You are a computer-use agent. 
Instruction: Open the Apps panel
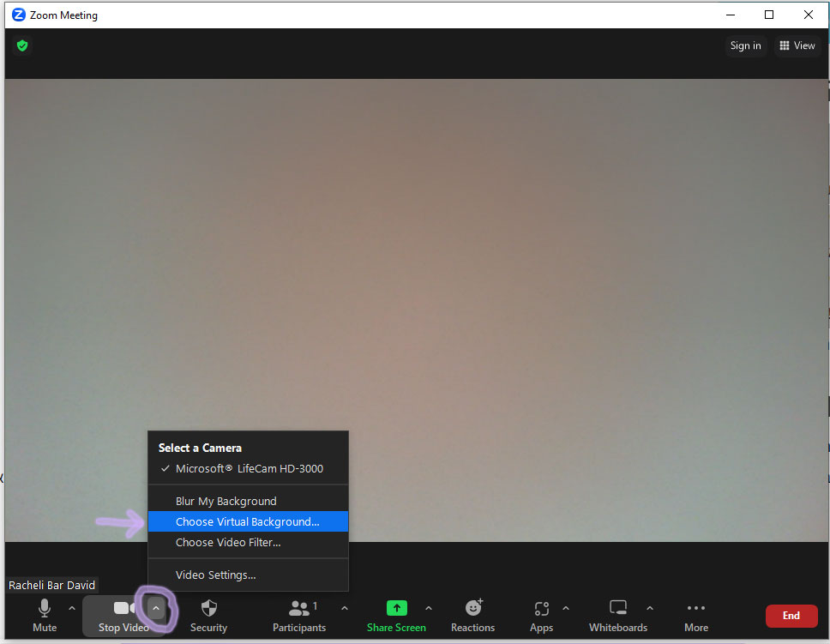(x=541, y=616)
